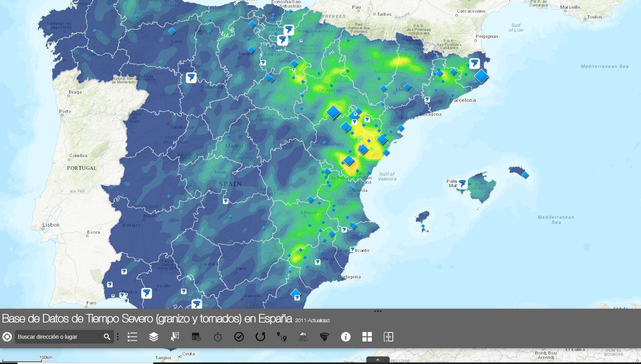Open the map selection tool
Image resolution: width=641 pixels, height=364 pixels.
coord(175,337)
